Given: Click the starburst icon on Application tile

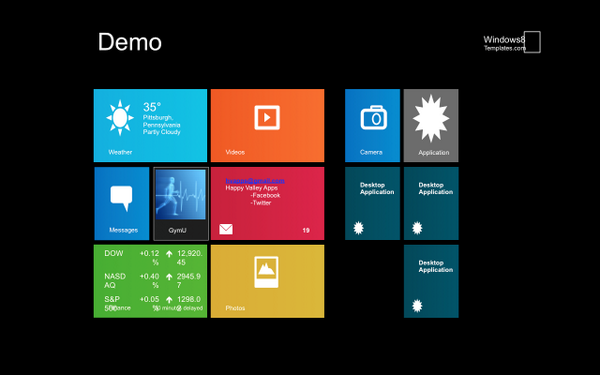Looking at the screenshot, I should click(x=431, y=118).
